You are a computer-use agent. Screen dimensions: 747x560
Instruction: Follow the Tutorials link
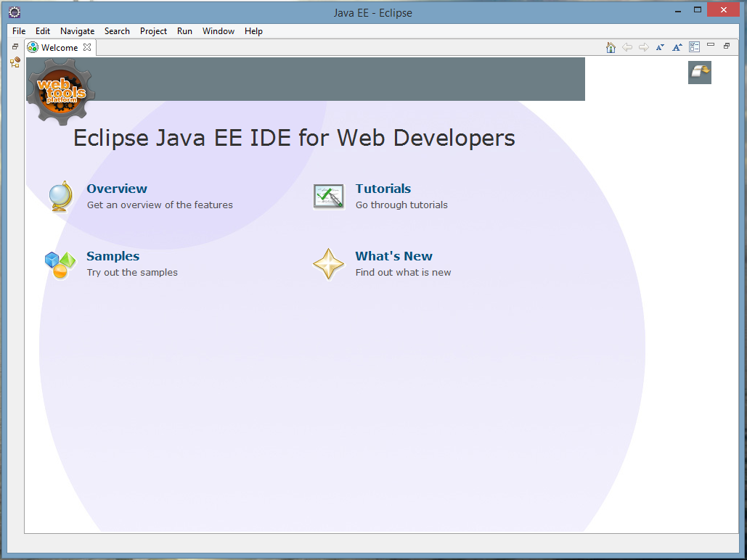[x=383, y=189]
